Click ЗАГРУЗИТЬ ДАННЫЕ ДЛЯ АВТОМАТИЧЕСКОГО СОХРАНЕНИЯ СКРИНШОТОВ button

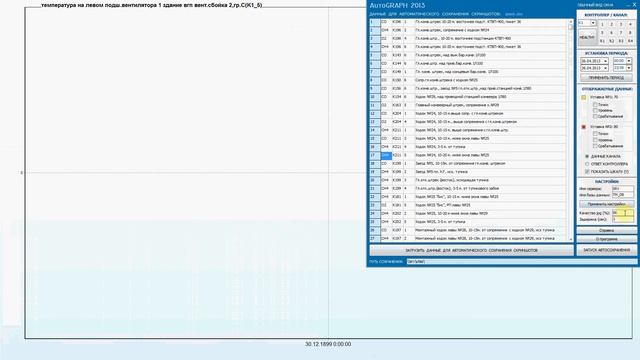[471, 250]
